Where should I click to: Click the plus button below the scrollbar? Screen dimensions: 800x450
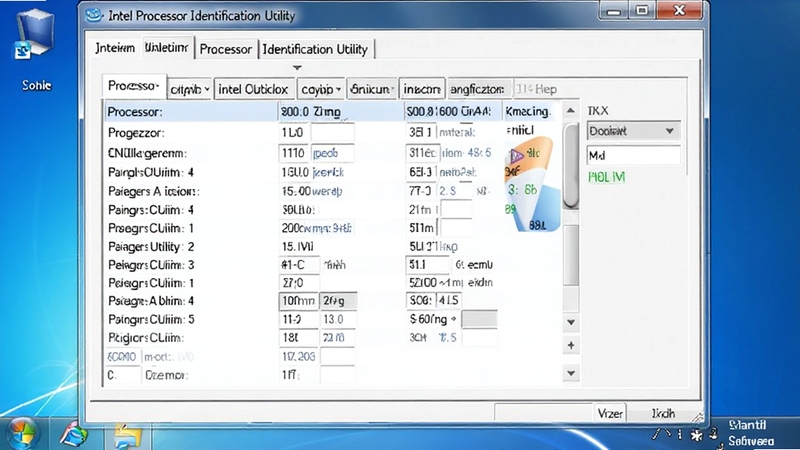pyautogui.click(x=571, y=345)
